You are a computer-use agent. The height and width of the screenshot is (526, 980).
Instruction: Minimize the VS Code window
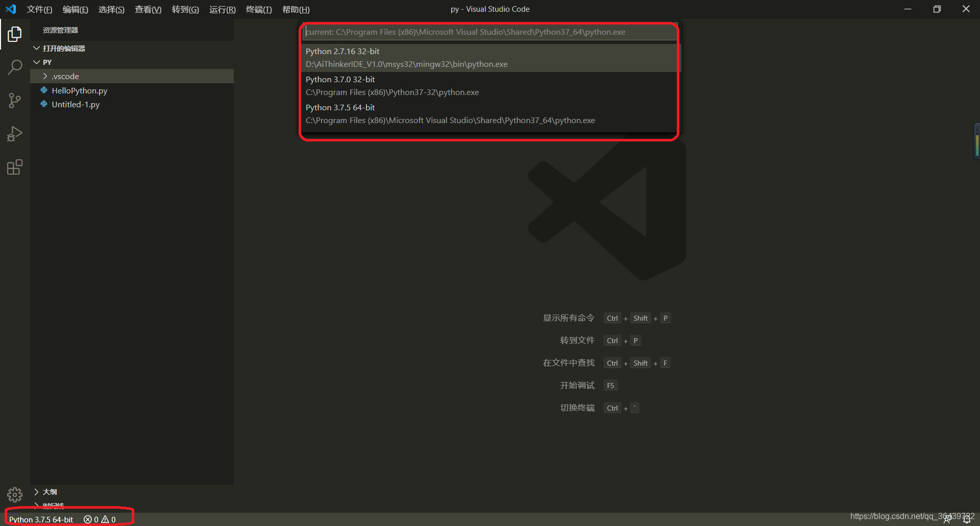908,9
